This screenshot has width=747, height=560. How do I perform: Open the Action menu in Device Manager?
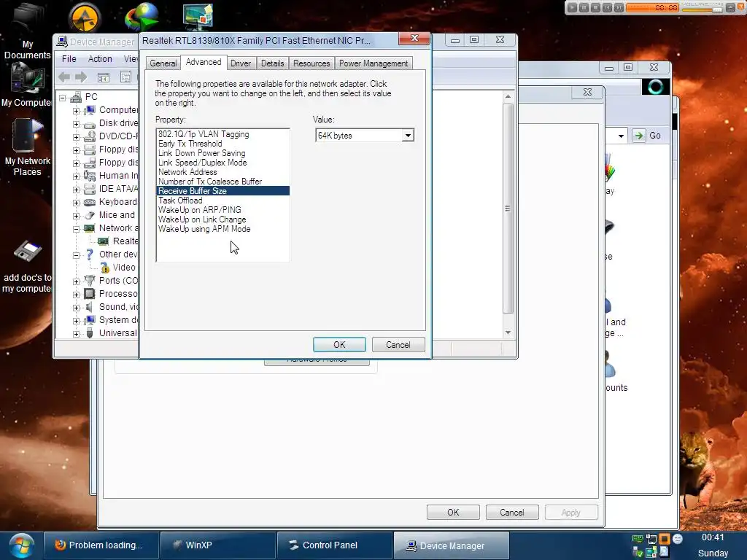(x=100, y=59)
